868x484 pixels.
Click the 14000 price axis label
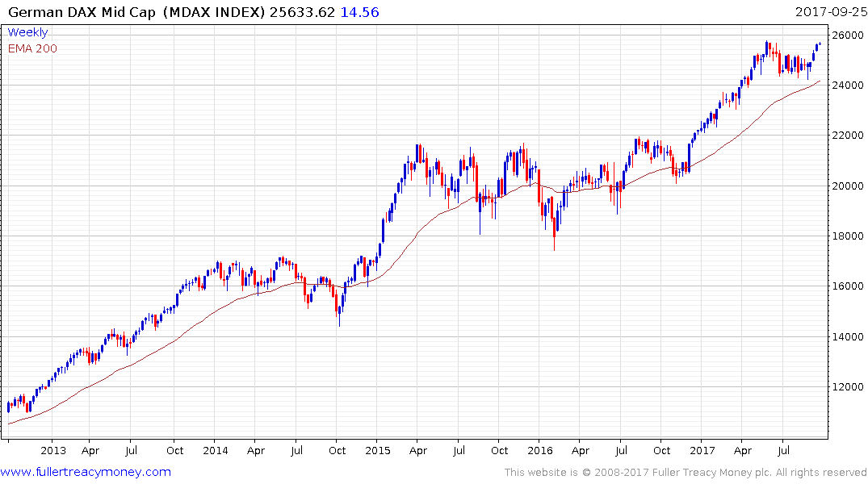[x=848, y=336]
